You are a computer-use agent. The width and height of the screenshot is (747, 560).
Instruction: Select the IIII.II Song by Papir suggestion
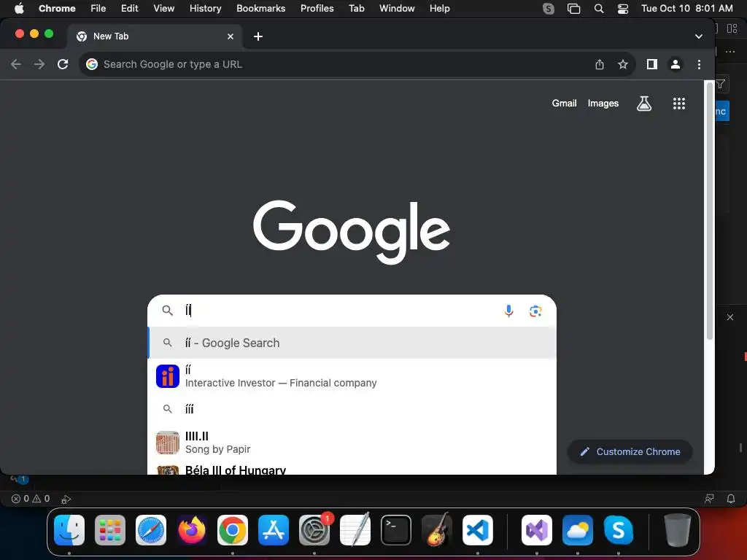point(352,443)
